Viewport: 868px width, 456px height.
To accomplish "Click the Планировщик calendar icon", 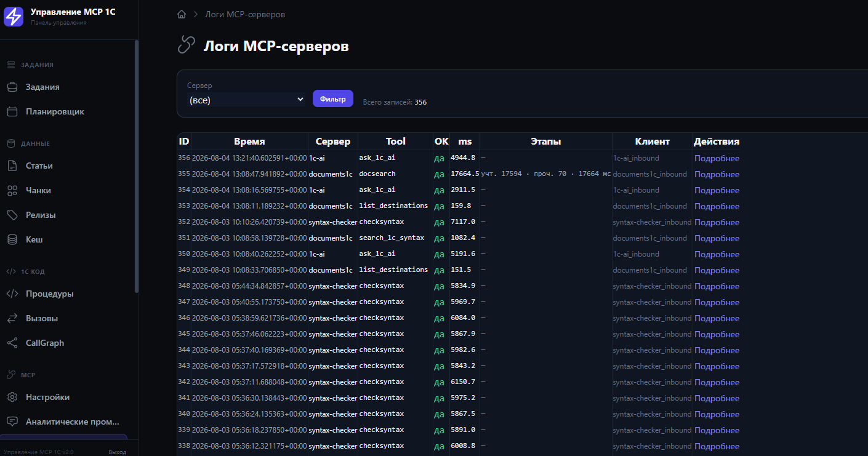I will (x=12, y=111).
